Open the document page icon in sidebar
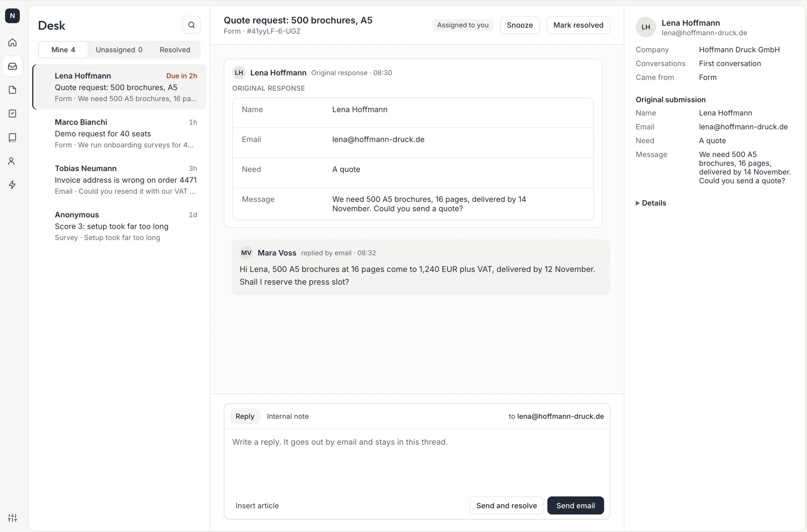 12,90
